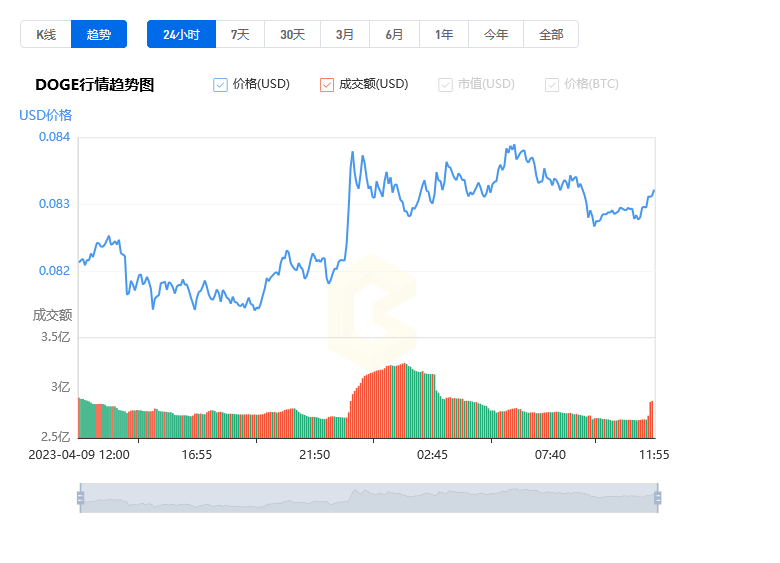Click the left handle of range slider
Viewport: 780px width, 563px height.
point(80,498)
